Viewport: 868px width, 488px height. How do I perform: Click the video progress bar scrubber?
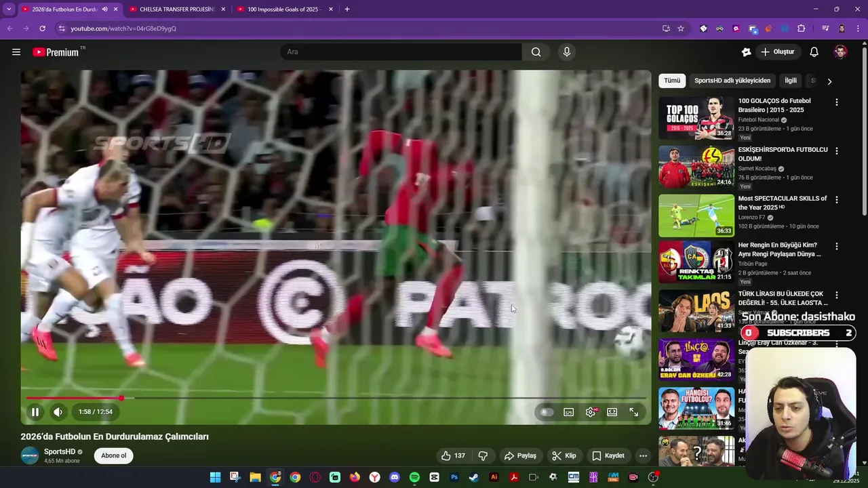(121, 398)
